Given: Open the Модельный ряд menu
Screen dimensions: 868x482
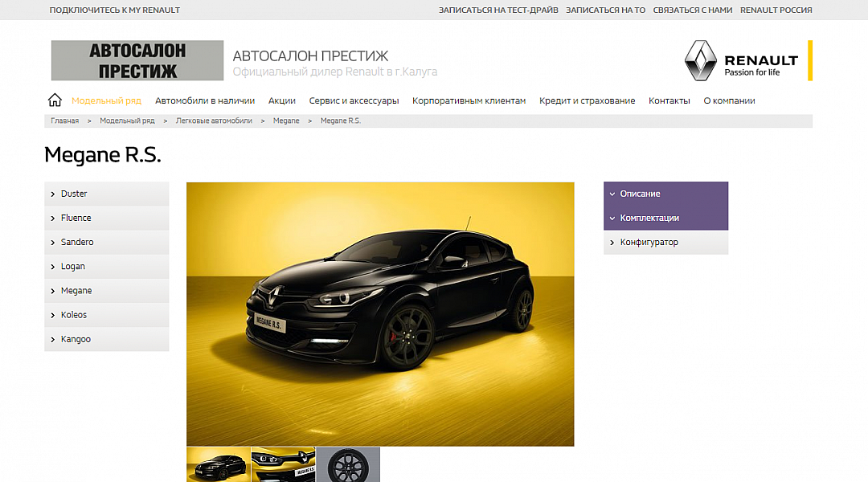Looking at the screenshot, I should pos(106,100).
